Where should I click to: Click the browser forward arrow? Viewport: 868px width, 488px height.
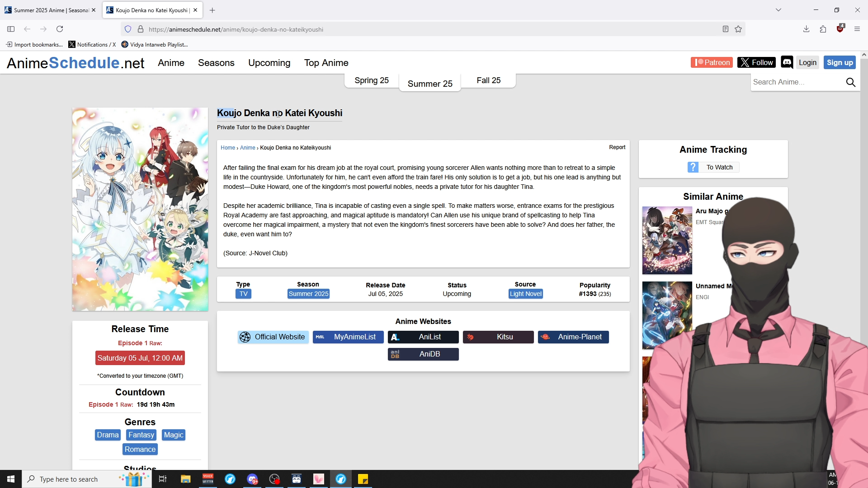43,29
